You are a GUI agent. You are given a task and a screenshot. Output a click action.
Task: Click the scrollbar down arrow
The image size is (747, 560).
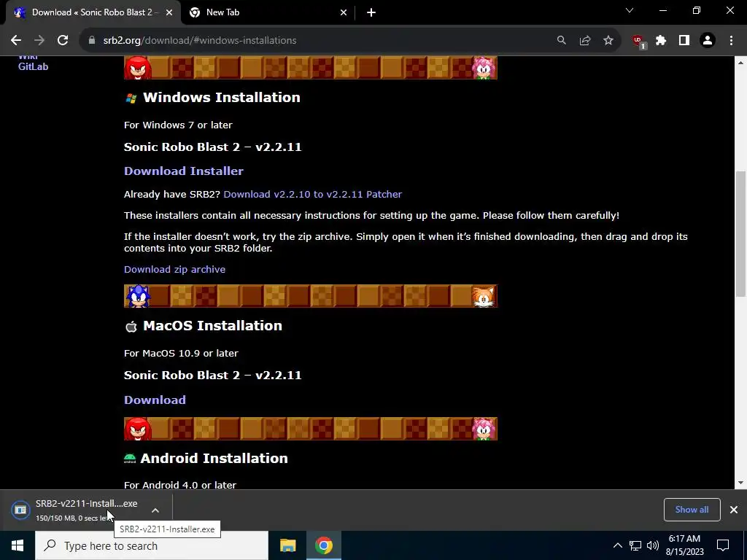[741, 483]
